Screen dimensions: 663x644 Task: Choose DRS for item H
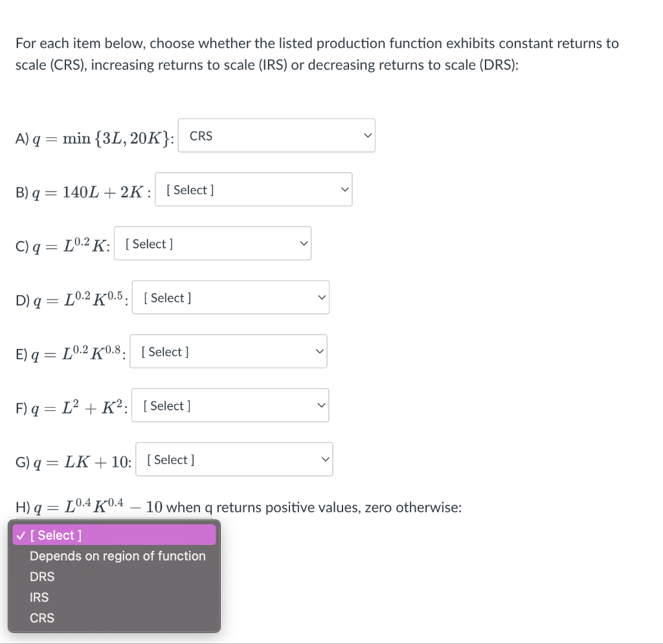click(x=41, y=577)
